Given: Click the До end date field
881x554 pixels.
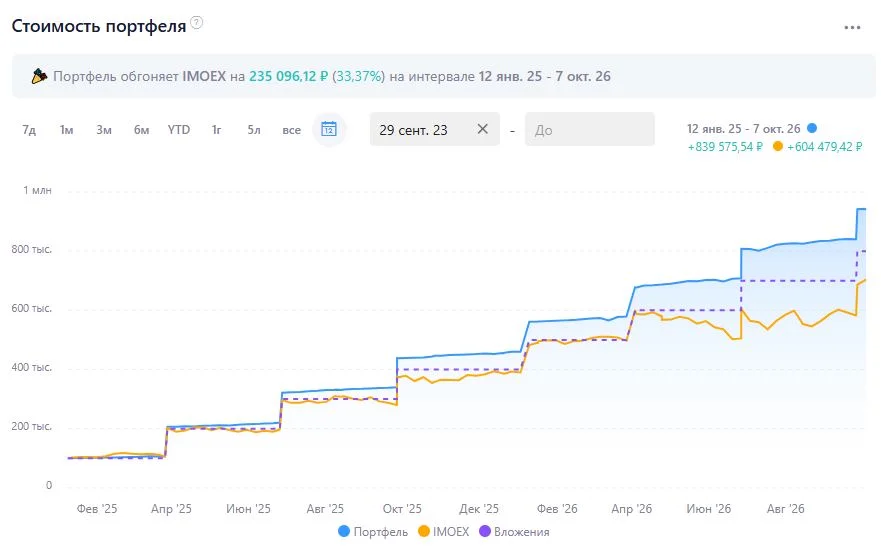Looking at the screenshot, I should coord(589,129).
